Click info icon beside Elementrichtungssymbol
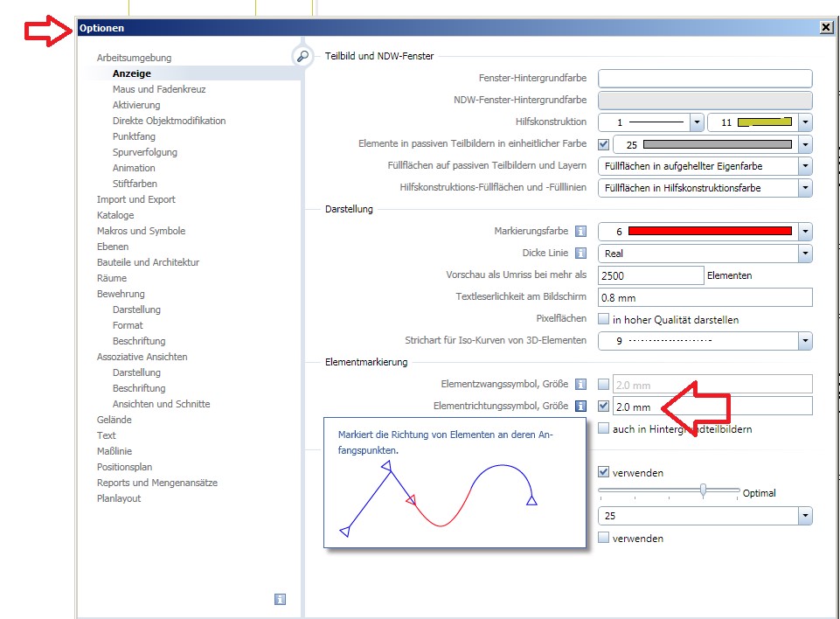This screenshot has height=619, width=840. point(580,407)
